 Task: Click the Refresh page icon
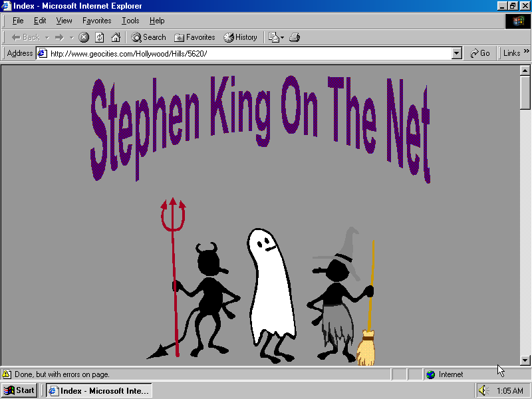coord(99,37)
